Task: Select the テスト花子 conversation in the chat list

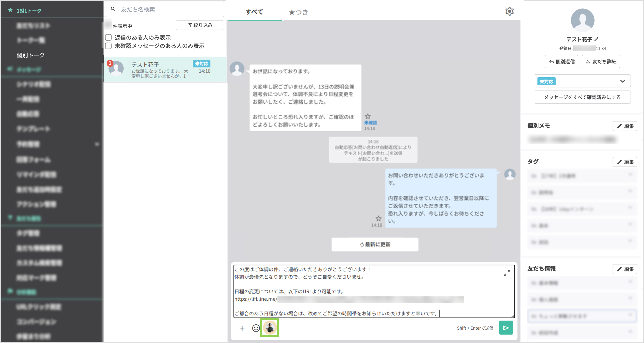Action: [165, 69]
